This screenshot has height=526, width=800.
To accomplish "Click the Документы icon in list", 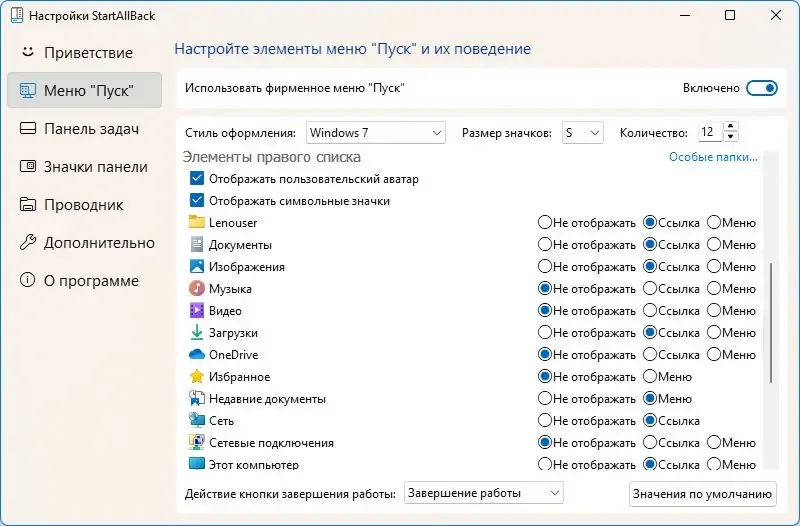I will coord(196,245).
